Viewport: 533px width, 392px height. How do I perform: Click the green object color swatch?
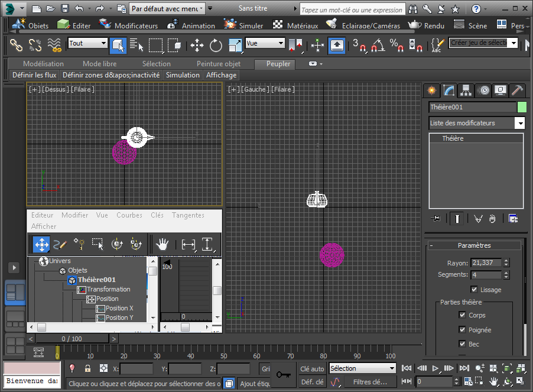pyautogui.click(x=522, y=107)
